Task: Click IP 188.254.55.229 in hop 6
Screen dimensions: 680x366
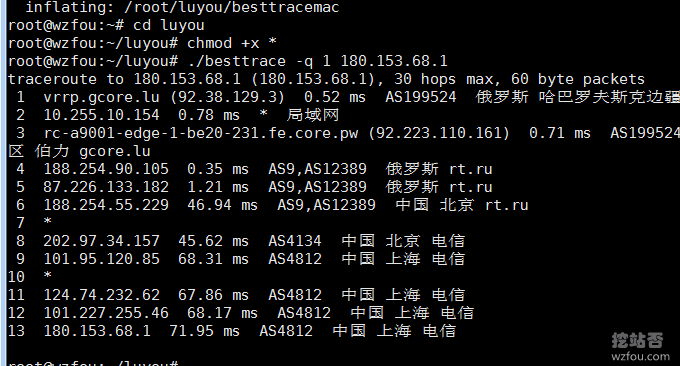Action: pyautogui.click(x=106, y=205)
